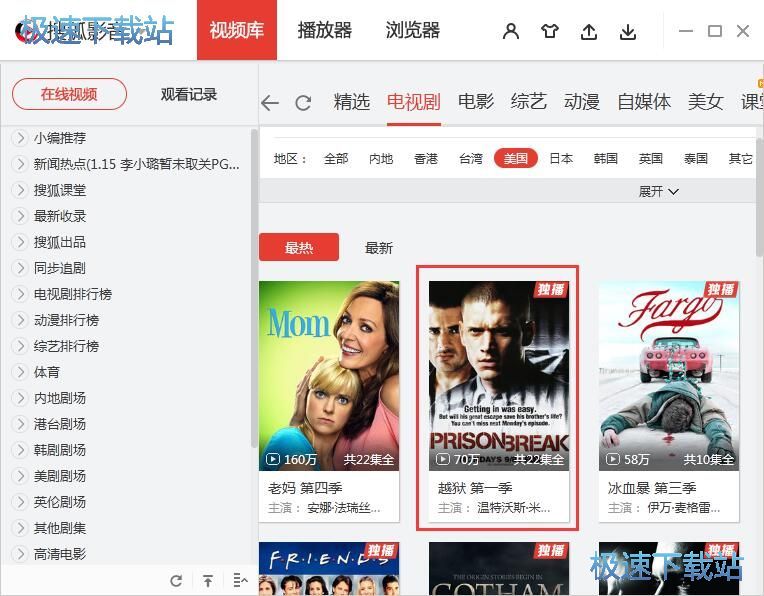The height and width of the screenshot is (596, 764).
Task: Click play count icon on Mom poster
Action: tap(272, 459)
